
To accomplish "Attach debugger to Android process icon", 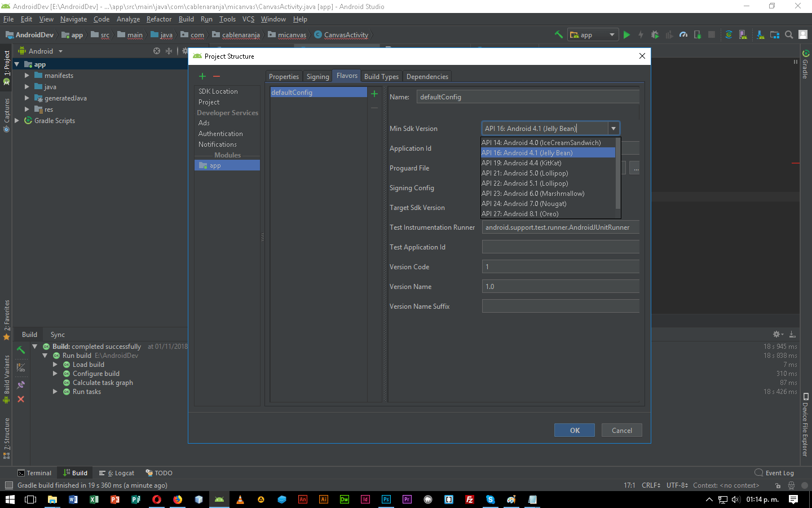I will pos(698,34).
